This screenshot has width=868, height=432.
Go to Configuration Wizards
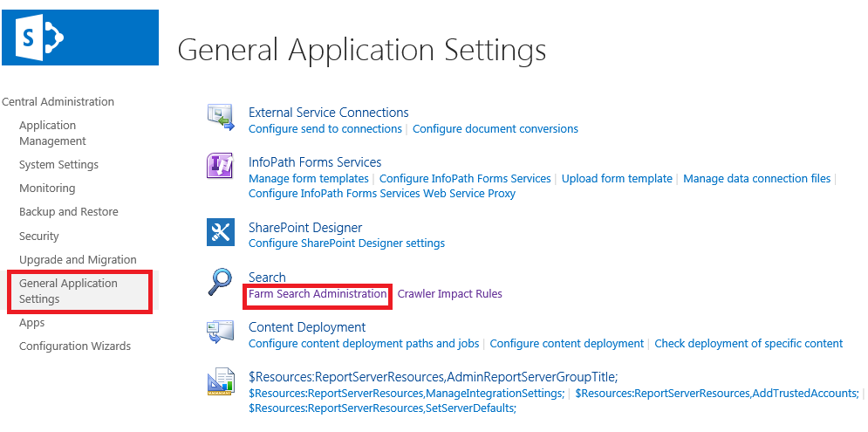coord(75,346)
